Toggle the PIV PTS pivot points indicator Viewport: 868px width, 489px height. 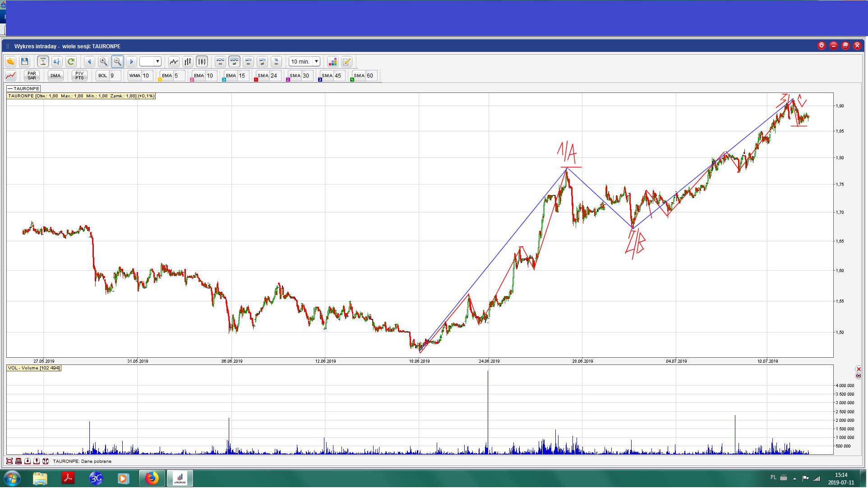click(79, 76)
